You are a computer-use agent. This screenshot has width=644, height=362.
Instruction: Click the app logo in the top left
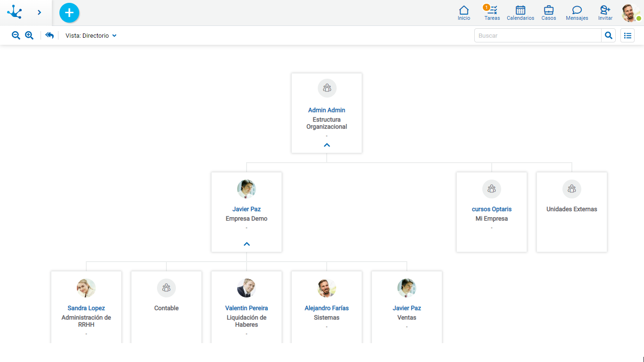(14, 12)
